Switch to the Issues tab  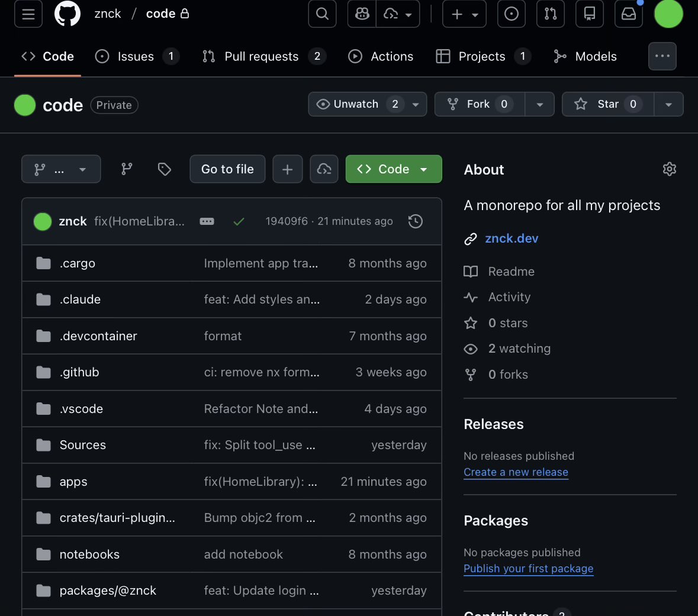tap(137, 57)
